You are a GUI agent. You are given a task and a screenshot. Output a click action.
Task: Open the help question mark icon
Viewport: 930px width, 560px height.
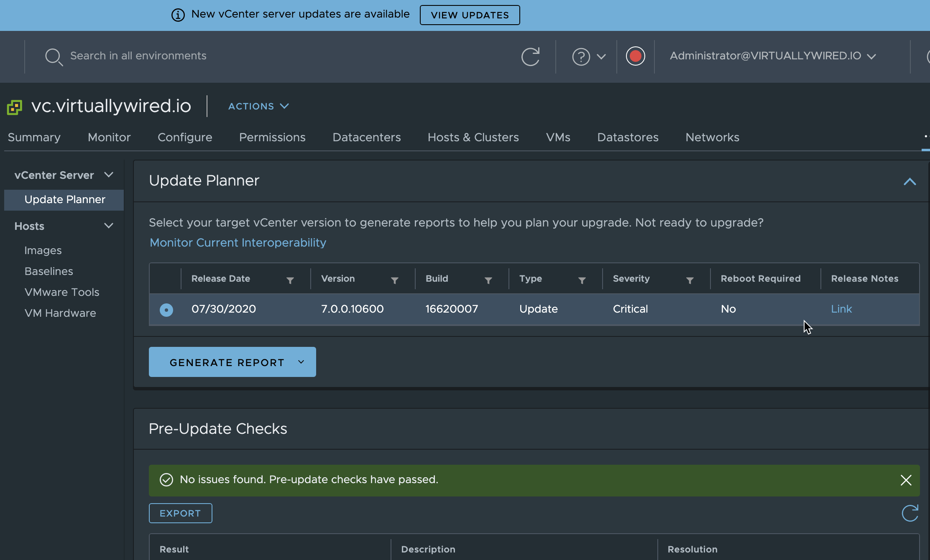tap(581, 56)
